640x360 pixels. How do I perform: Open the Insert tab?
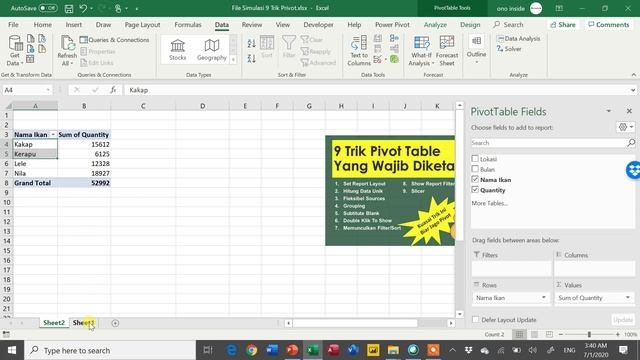(73, 24)
